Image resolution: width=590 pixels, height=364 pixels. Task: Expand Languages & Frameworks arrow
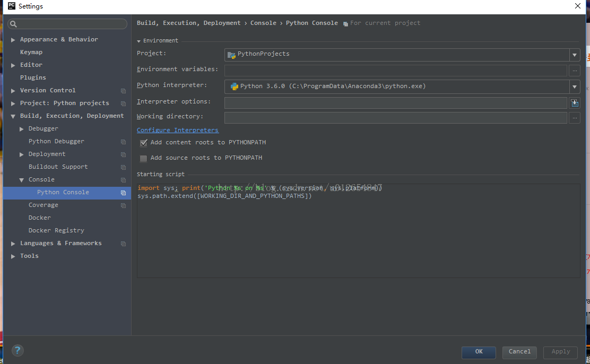[13, 244]
